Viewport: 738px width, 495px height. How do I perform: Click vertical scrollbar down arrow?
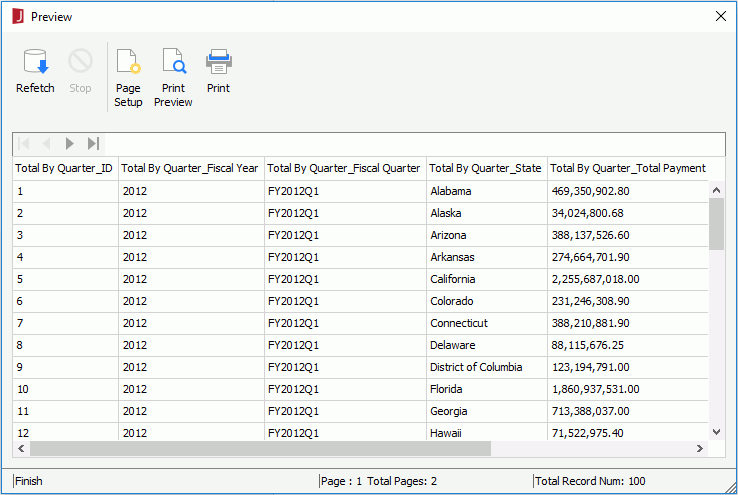click(x=716, y=432)
